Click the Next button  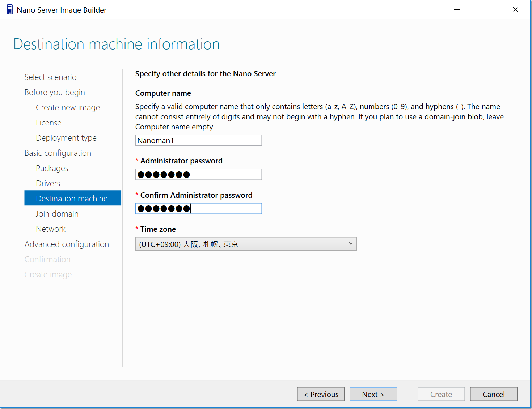(373, 394)
